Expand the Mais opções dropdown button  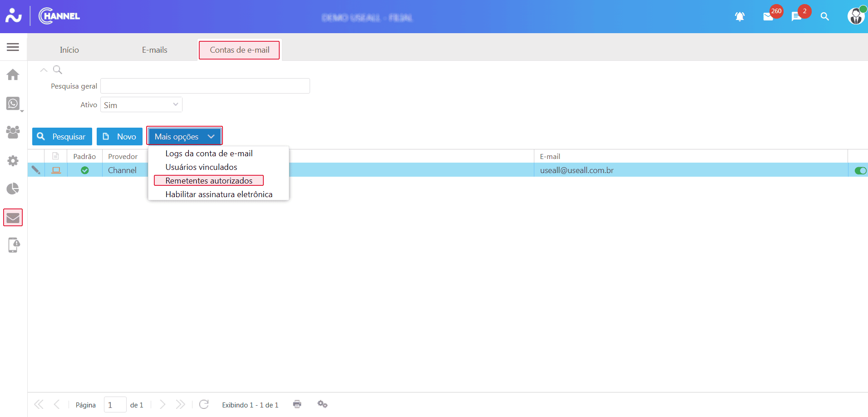click(x=184, y=136)
